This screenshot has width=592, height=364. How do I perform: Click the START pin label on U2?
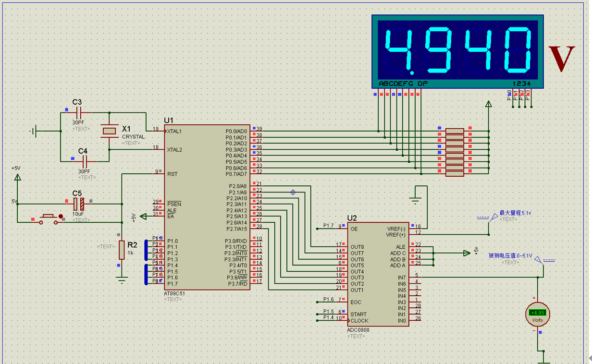358,315
